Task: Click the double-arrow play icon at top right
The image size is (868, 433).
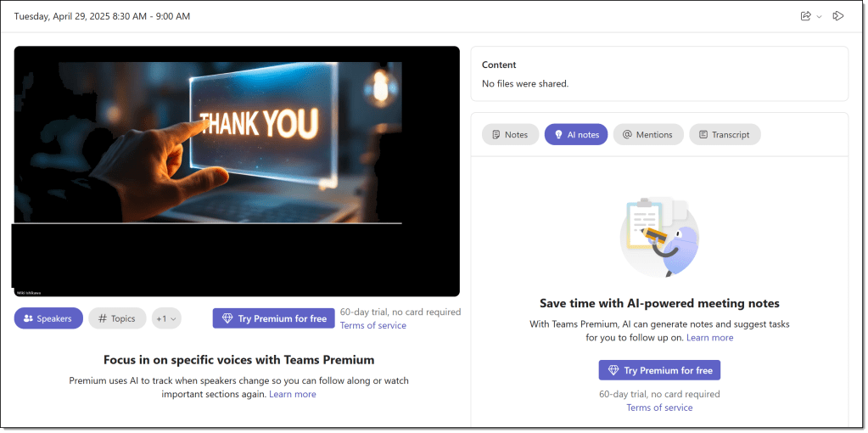Action: 837,16
